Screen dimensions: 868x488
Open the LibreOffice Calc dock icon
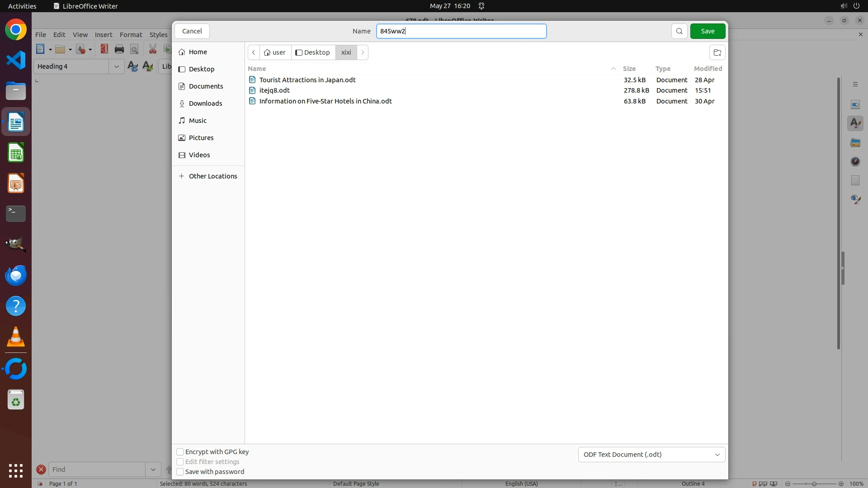click(x=16, y=153)
